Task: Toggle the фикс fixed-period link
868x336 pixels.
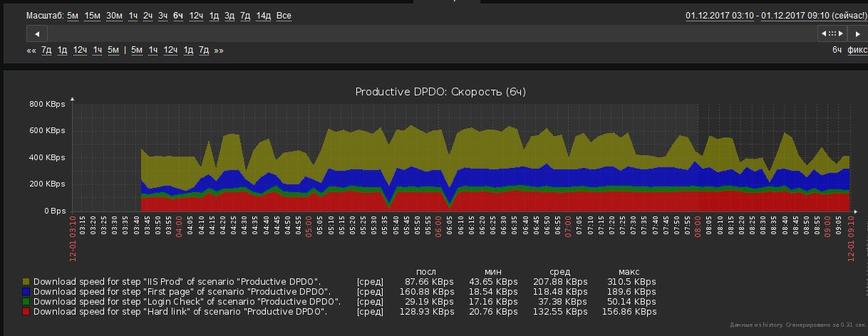Action: click(857, 50)
